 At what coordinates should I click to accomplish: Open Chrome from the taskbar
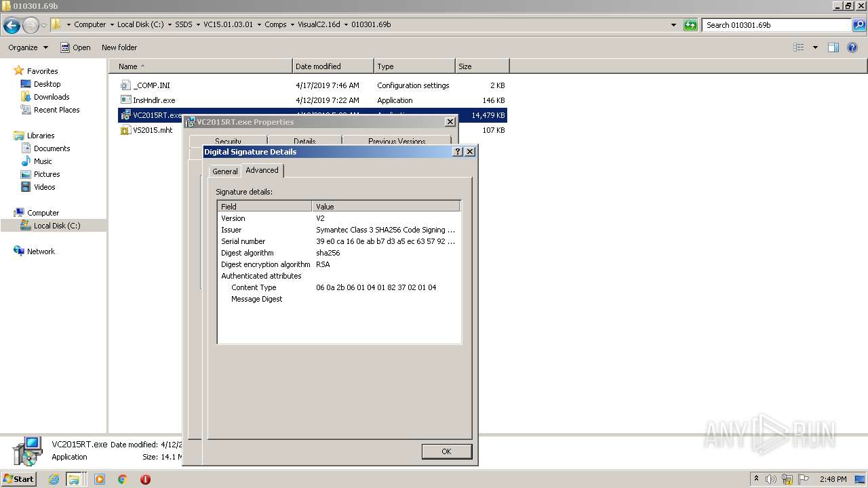pyautogui.click(x=122, y=479)
